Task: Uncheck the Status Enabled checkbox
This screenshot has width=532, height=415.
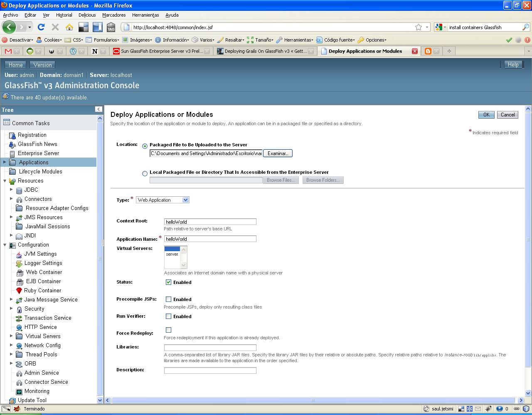Action: tap(168, 282)
